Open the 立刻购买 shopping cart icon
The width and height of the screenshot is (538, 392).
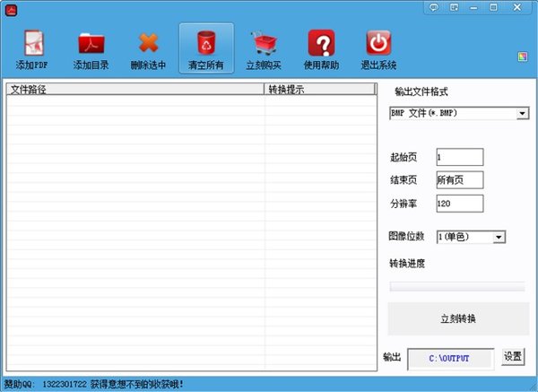[x=264, y=43]
